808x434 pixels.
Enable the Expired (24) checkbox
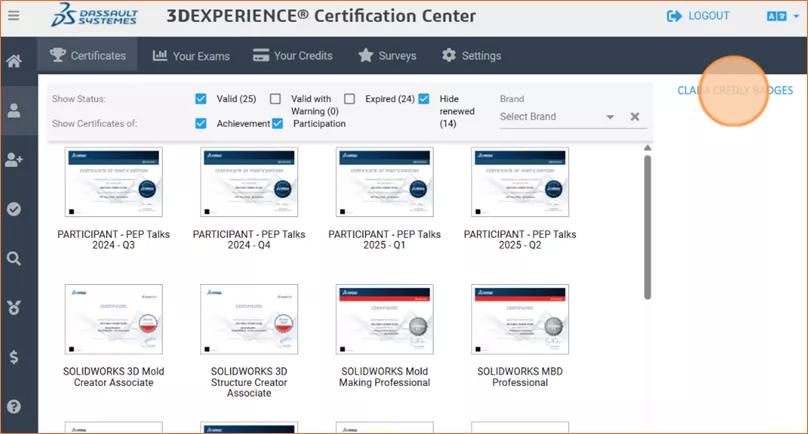tap(349, 98)
